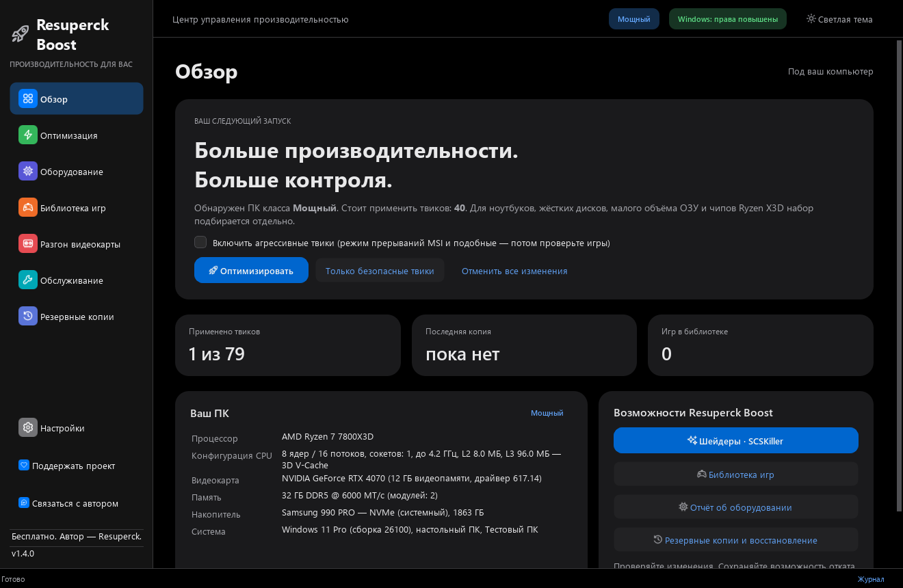Click the Разгон видеокарты icon
Image resolution: width=903 pixels, height=588 pixels.
pyautogui.click(x=28, y=244)
